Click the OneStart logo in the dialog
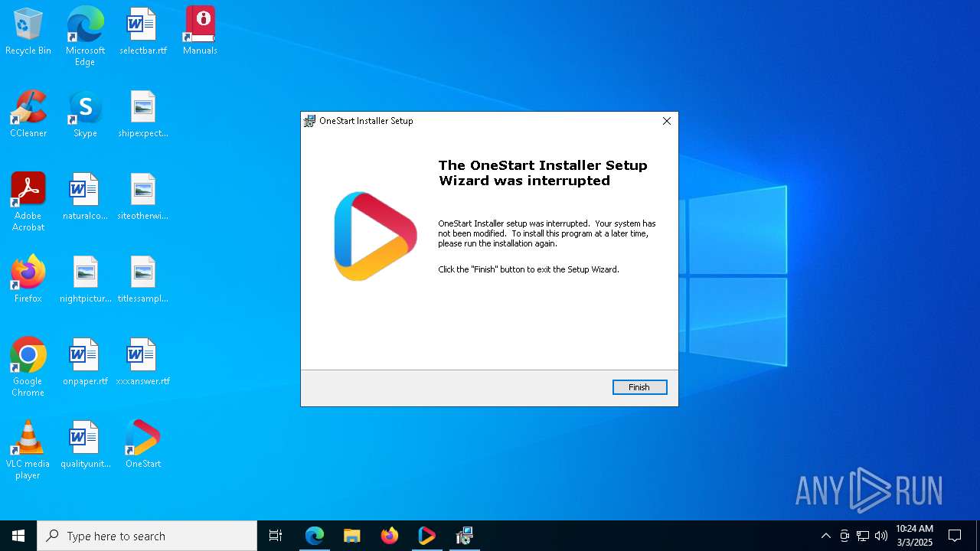This screenshot has width=980, height=551. click(375, 236)
